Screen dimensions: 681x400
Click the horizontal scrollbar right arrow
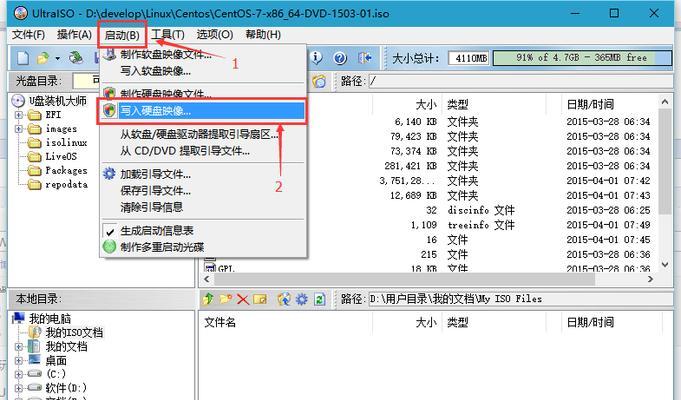(x=650, y=279)
